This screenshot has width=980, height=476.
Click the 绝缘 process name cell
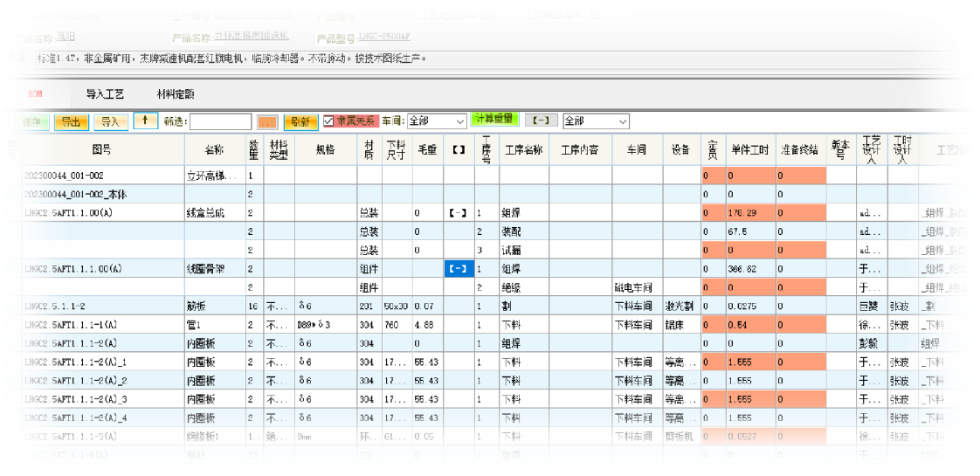click(524, 288)
